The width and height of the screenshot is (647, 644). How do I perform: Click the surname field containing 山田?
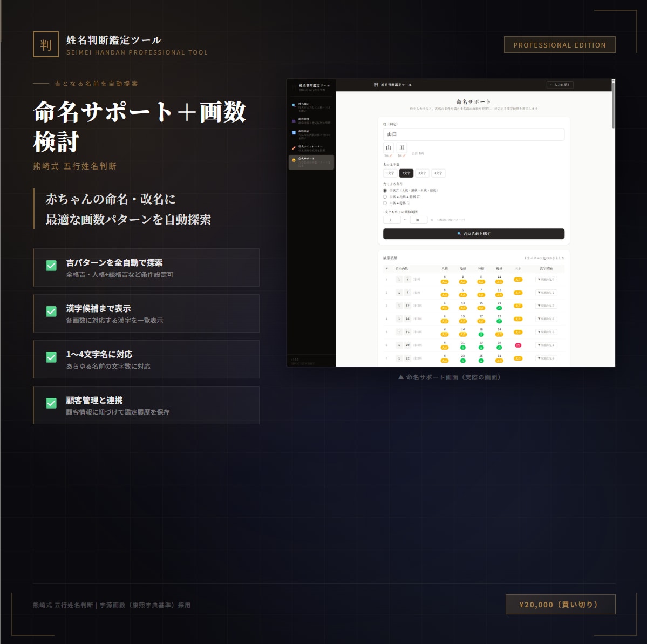coord(474,134)
